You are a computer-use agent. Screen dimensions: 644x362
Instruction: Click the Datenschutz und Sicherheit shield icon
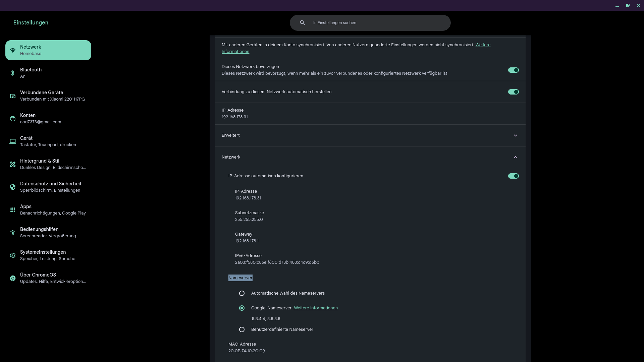tap(13, 187)
